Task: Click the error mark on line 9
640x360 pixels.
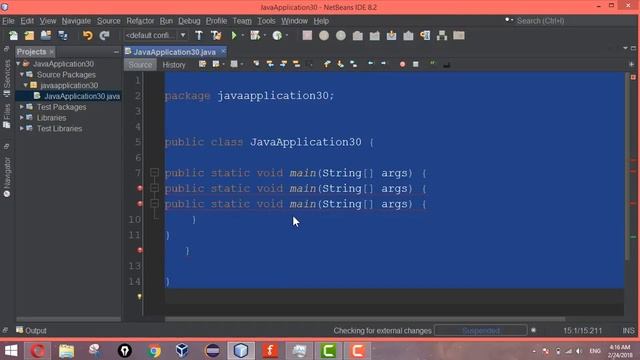Action: coord(140,204)
